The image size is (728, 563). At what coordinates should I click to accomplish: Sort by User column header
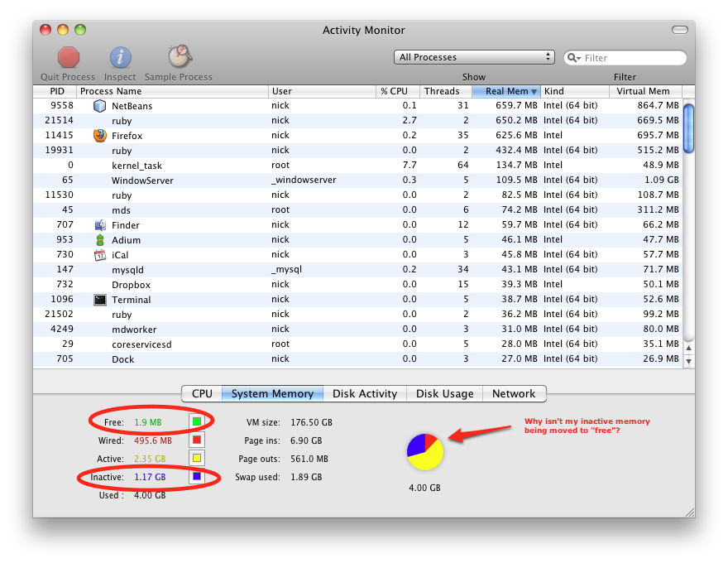322,91
